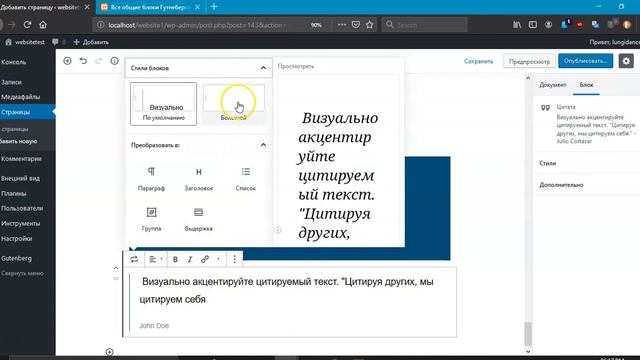This screenshot has height=360, width=640.
Task: Transform the quote block to Группа
Action: [x=151, y=219]
